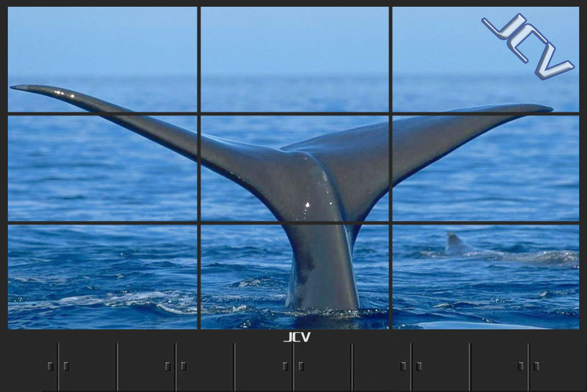Select the center panel with the fluke notch

(x=295, y=169)
